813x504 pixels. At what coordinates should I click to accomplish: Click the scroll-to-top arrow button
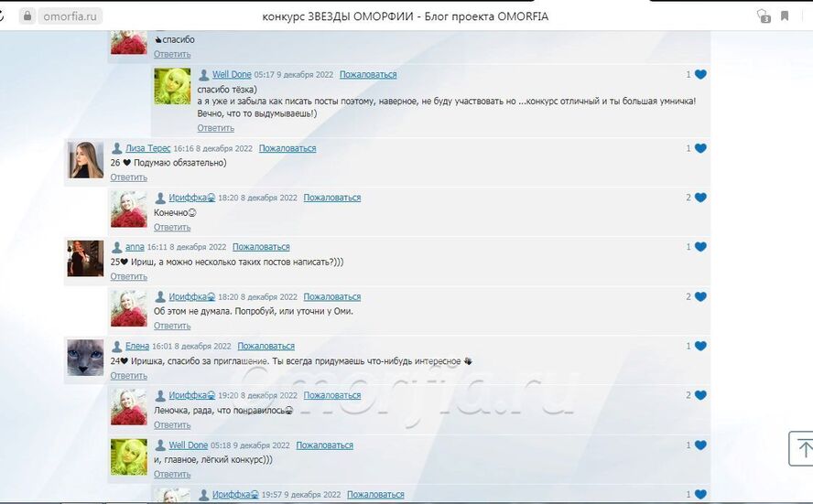tap(801, 448)
